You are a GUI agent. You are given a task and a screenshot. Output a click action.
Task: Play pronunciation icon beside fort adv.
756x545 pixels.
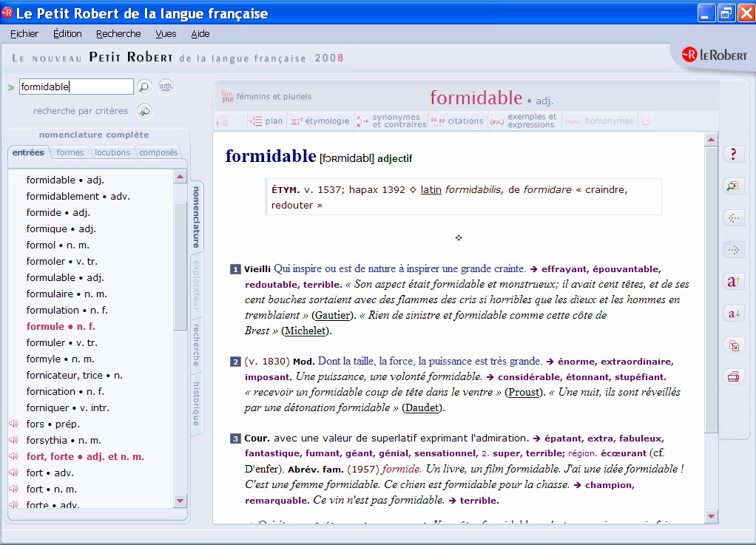13,473
